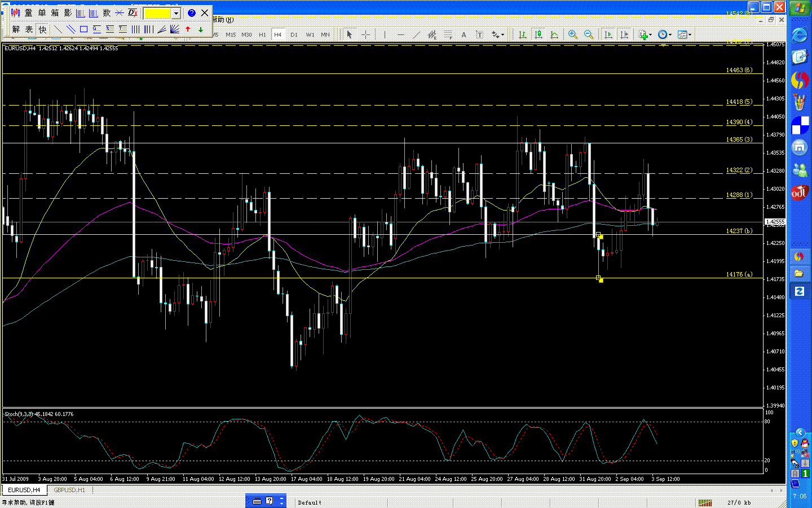The image size is (812, 508).
Task: Switch chart to H1 timeframe
Action: (262, 35)
